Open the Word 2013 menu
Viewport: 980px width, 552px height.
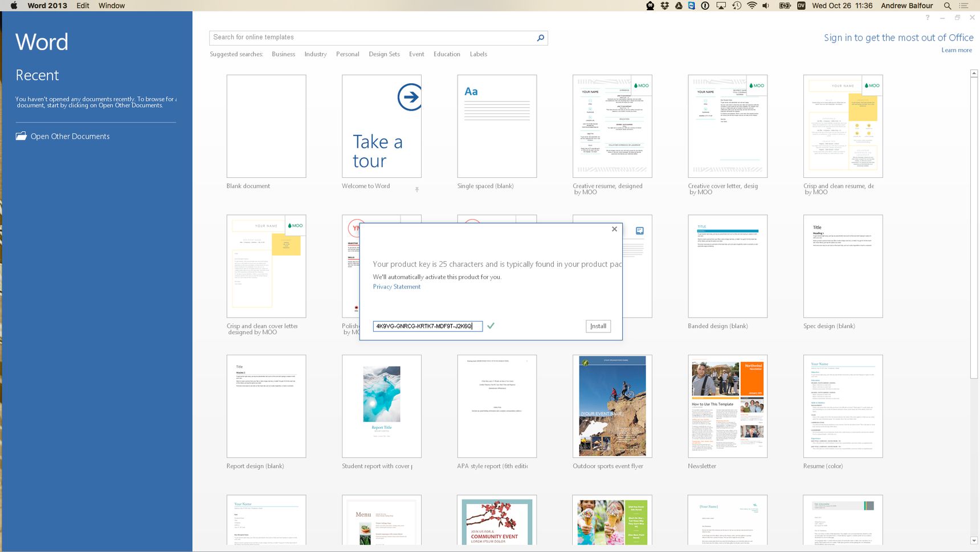tap(47, 6)
